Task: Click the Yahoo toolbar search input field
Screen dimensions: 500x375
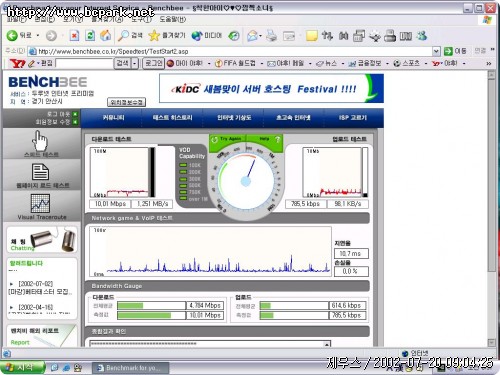Action: (x=84, y=63)
